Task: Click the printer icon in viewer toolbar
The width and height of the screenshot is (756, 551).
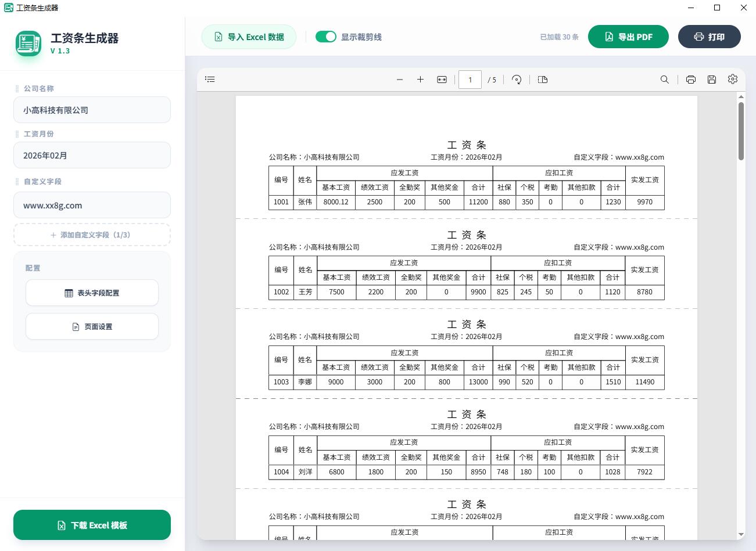Action: (691, 80)
